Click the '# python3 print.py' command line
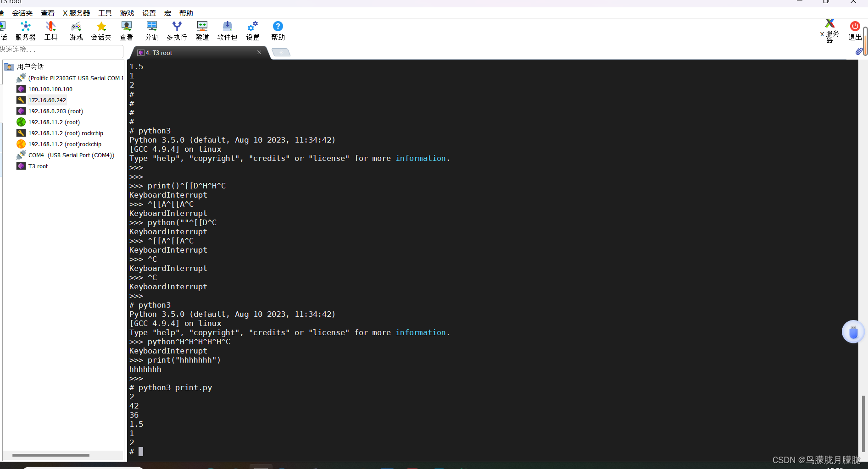 pyautogui.click(x=171, y=387)
